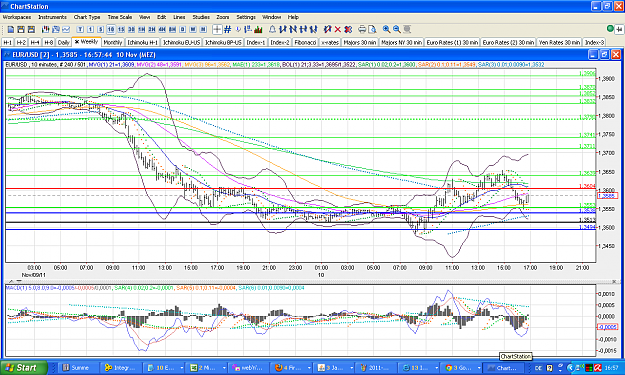This screenshot has width=625, height=375.
Task: Select the daily (D) time scale button
Action: [x=183, y=29]
